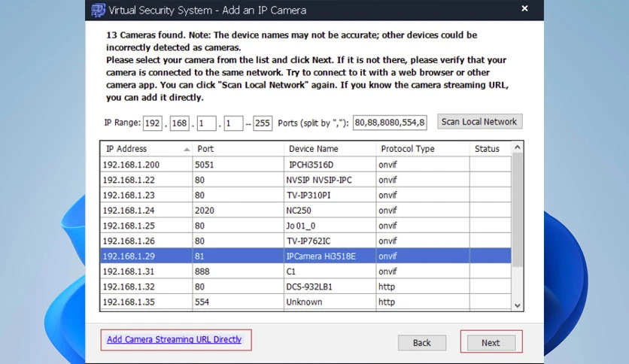Click the Ports input field
The width and height of the screenshot is (629, 364).
390,123
